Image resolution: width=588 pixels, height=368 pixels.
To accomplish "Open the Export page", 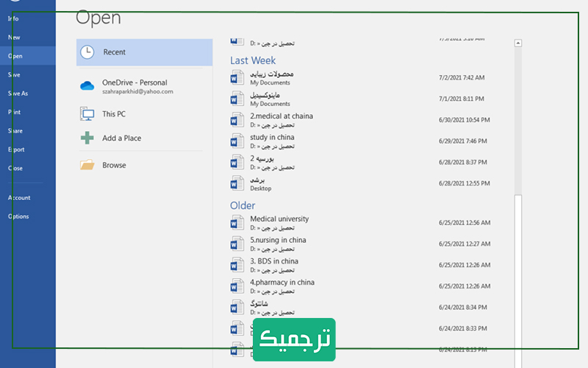I will 16,149.
